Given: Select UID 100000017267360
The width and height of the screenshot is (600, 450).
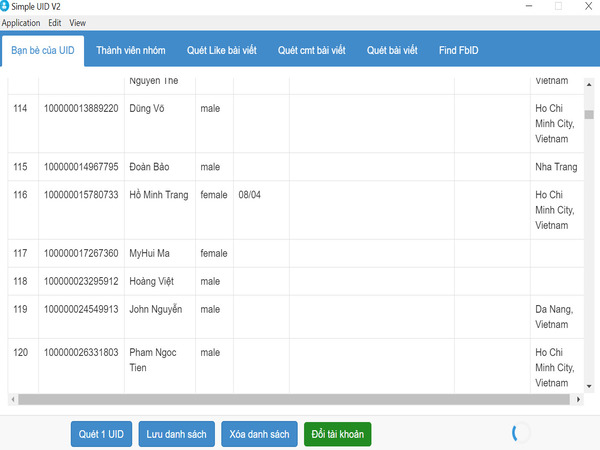Looking at the screenshot, I should tap(81, 253).
